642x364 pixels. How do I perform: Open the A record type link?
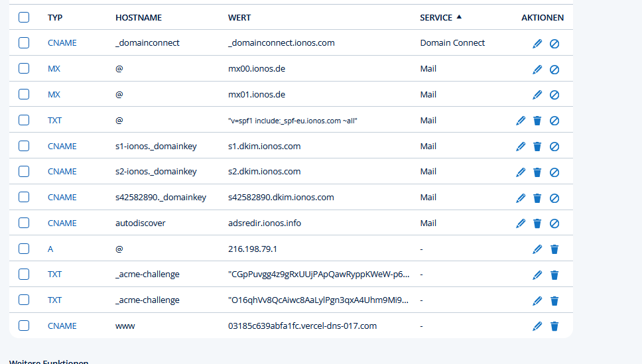click(50, 249)
